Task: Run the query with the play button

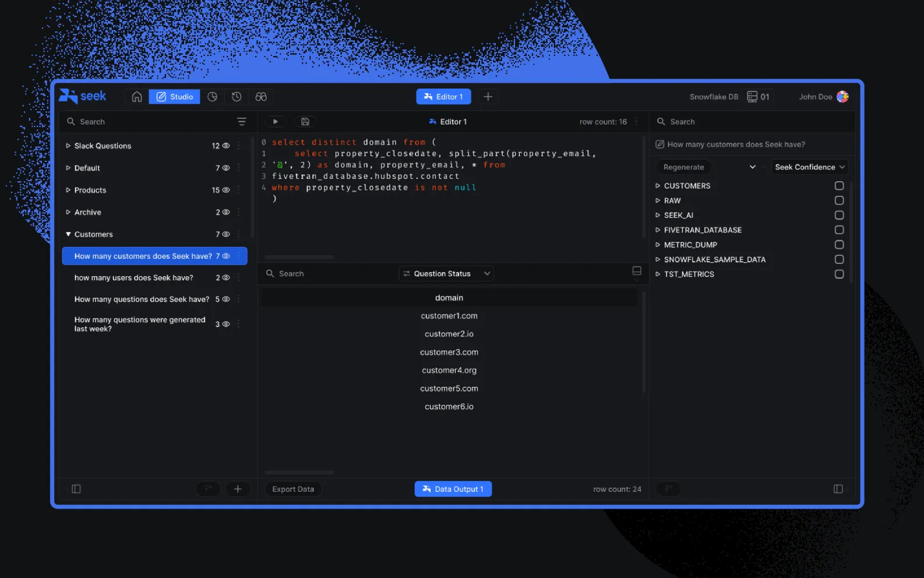Action: pos(276,122)
